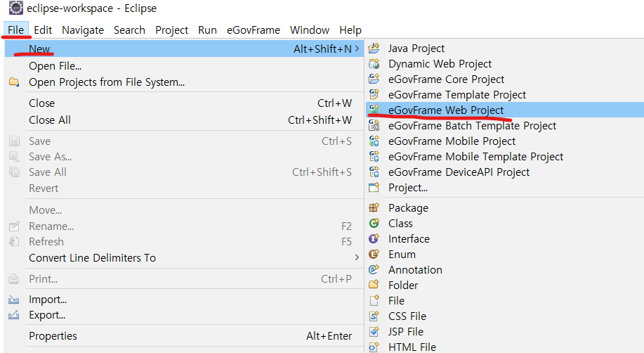Open the Search menu
The image size is (644, 353).
click(129, 30)
